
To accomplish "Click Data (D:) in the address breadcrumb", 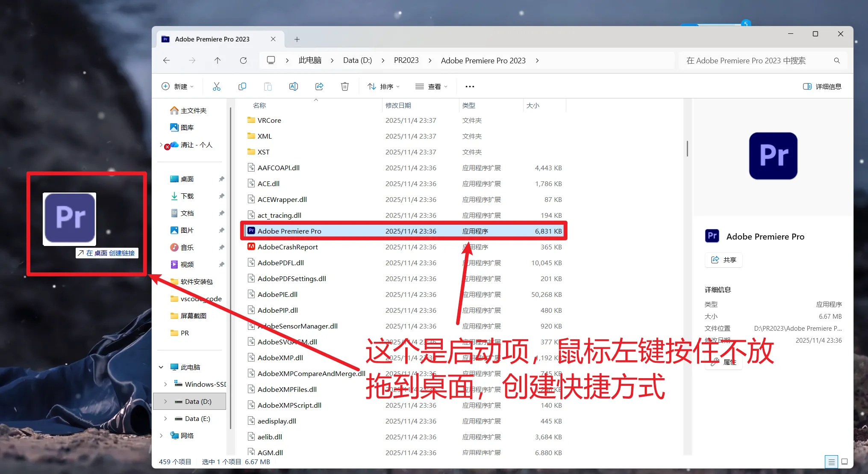I will coord(357,60).
